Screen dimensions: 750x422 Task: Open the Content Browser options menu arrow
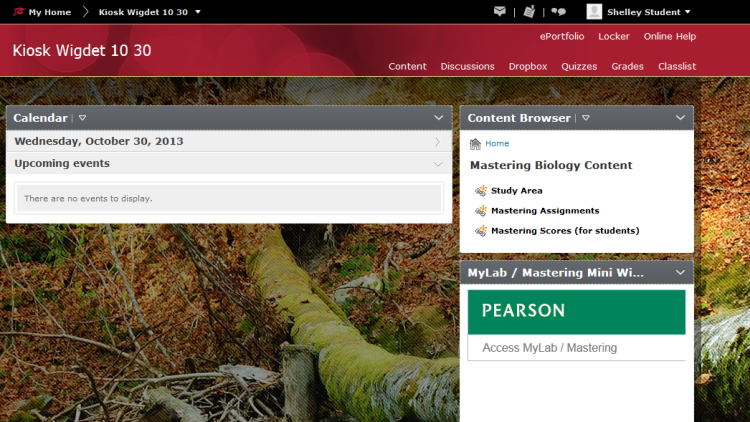[x=586, y=118]
